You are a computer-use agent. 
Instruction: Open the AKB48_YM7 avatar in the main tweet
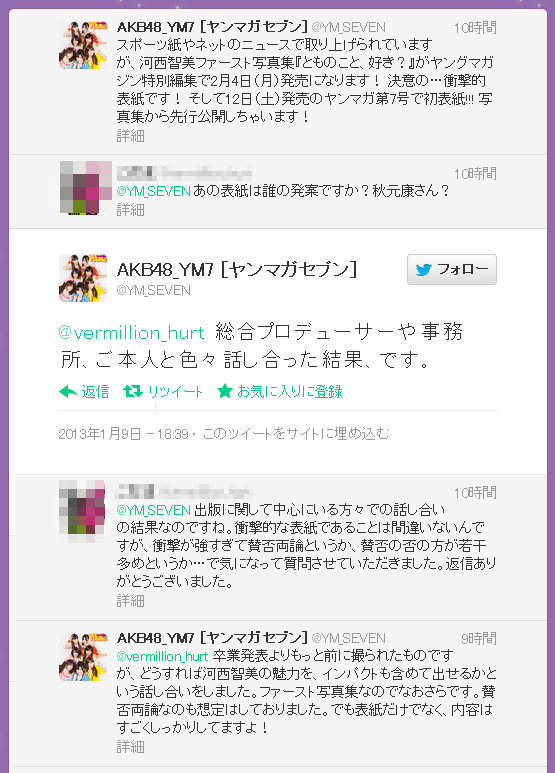point(83,278)
